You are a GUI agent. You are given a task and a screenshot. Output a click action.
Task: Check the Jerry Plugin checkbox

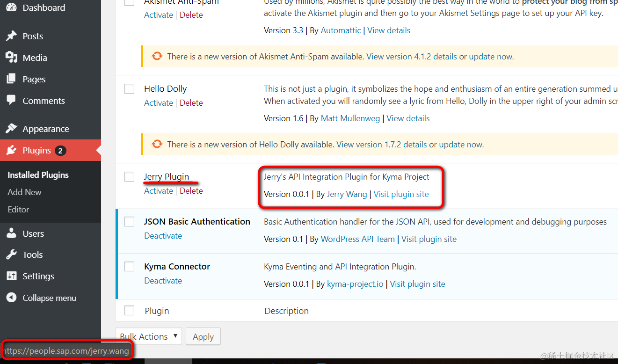(x=130, y=176)
